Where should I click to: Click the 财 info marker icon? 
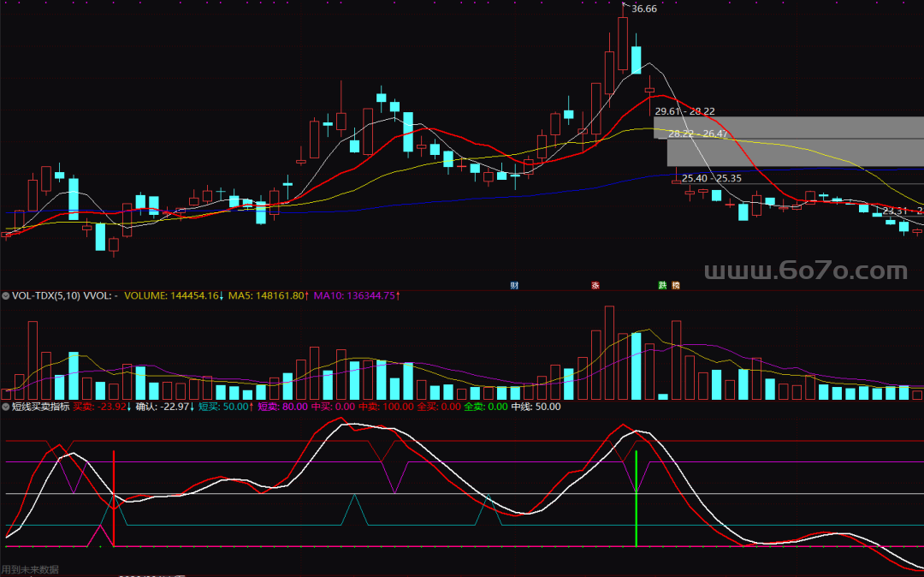[514, 285]
